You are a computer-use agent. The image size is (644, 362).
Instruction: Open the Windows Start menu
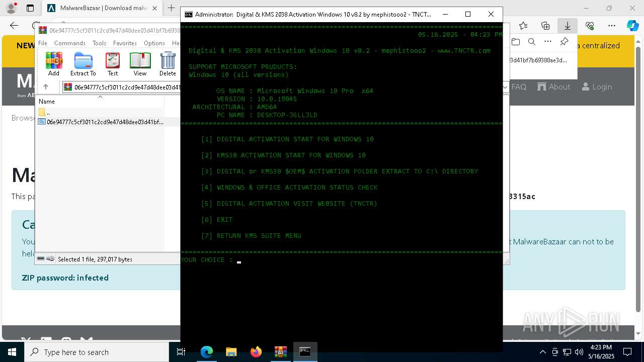pyautogui.click(x=12, y=352)
